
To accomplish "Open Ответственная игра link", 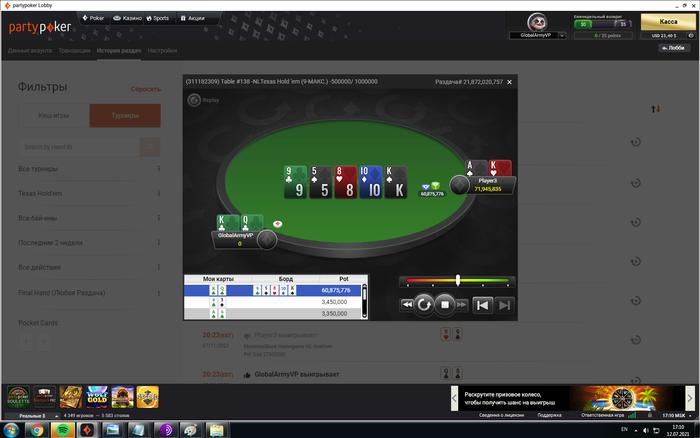I will click(x=603, y=415).
